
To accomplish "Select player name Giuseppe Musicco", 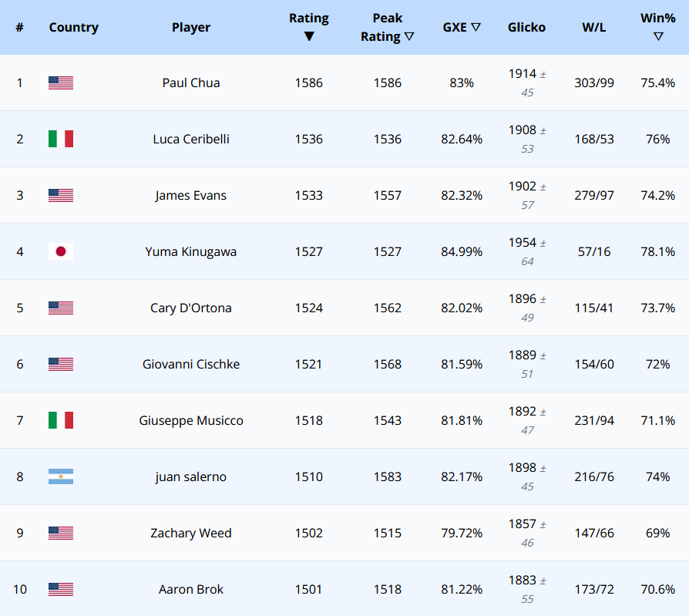I will click(x=190, y=420).
